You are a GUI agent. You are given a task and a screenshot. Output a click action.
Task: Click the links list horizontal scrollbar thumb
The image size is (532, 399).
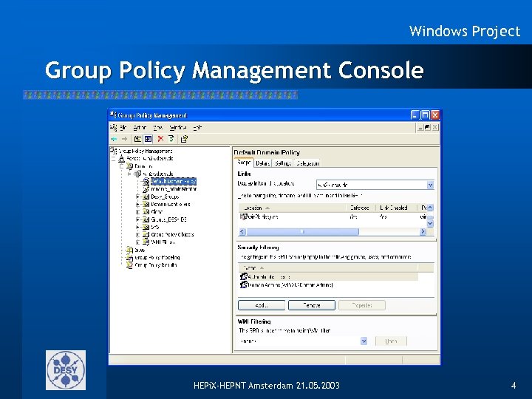tap(302, 232)
